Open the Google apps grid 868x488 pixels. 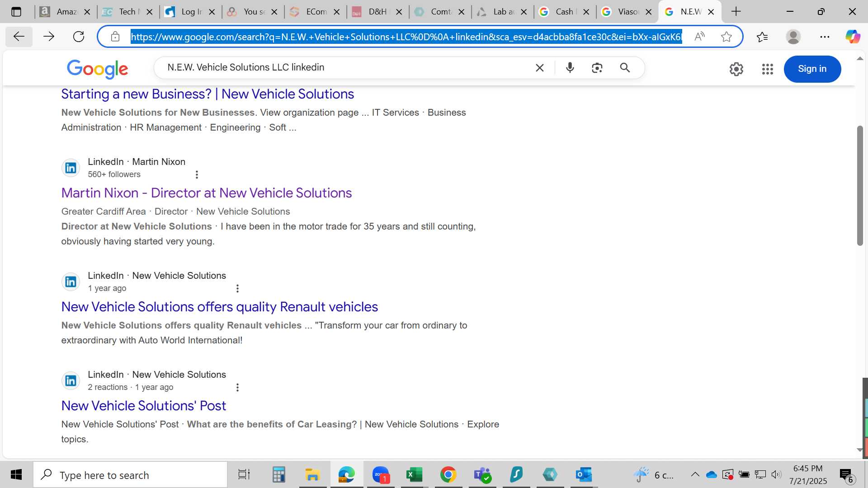point(768,69)
